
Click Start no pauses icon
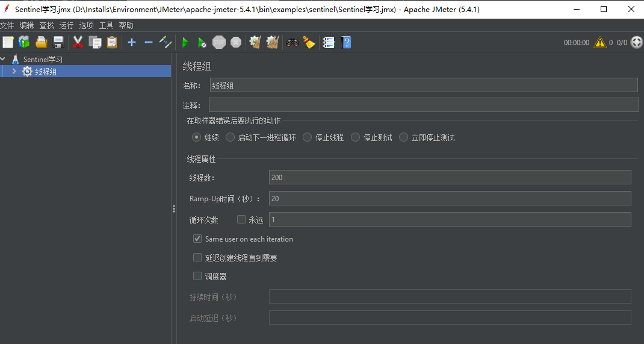point(202,42)
